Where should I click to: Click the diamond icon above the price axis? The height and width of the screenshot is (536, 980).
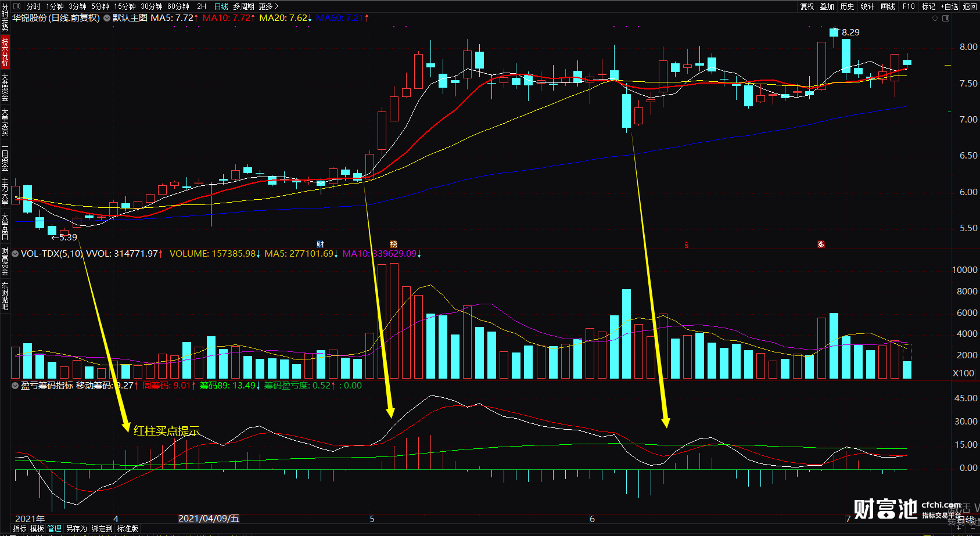pyautogui.click(x=935, y=19)
